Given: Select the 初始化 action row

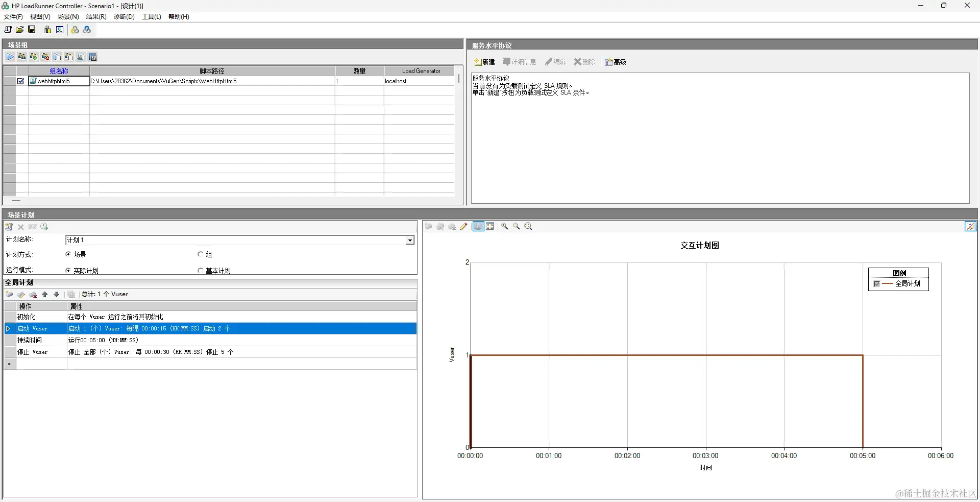Looking at the screenshot, I should (210, 317).
